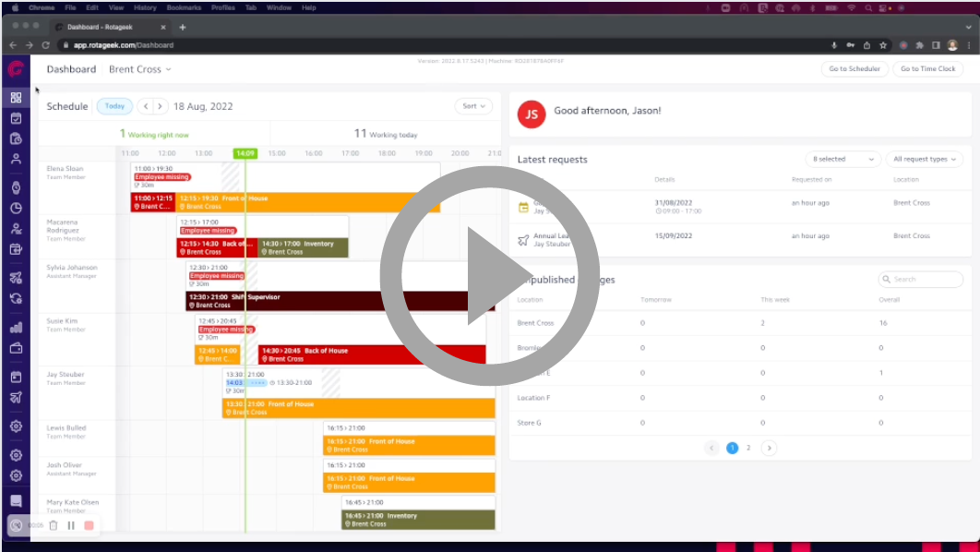Select the tasks checklist icon in the sidebar

click(16, 117)
